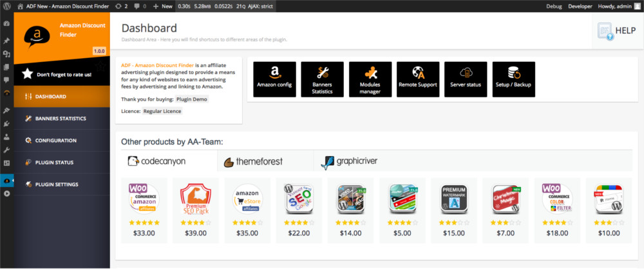Click the 1.0.0 version badge
This screenshot has height=269, width=644.
99,51
